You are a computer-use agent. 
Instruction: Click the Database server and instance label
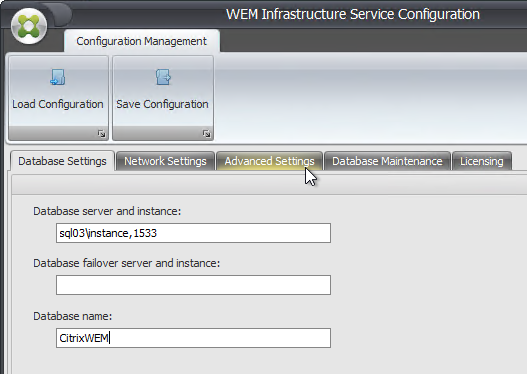pyautogui.click(x=107, y=211)
